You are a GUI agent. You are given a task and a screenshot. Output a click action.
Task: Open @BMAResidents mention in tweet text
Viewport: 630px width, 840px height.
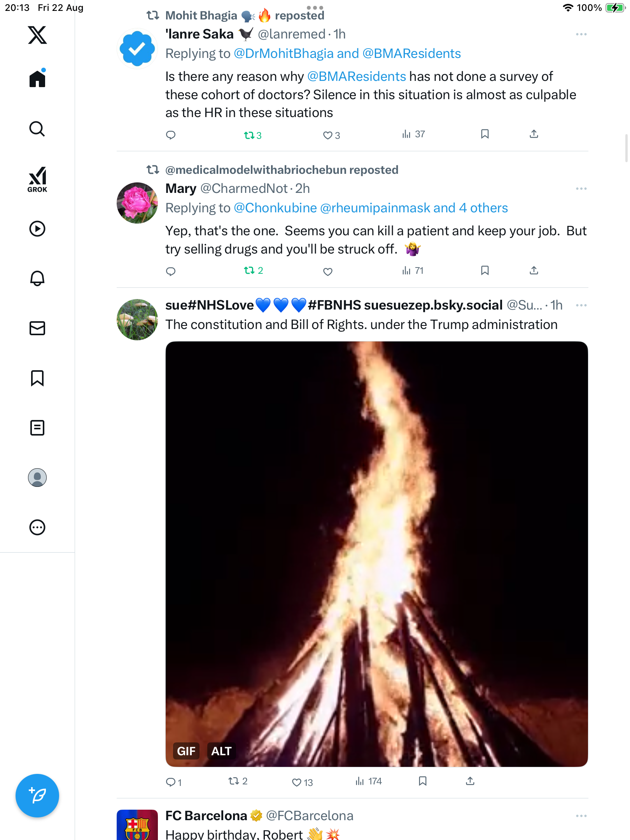tap(357, 77)
